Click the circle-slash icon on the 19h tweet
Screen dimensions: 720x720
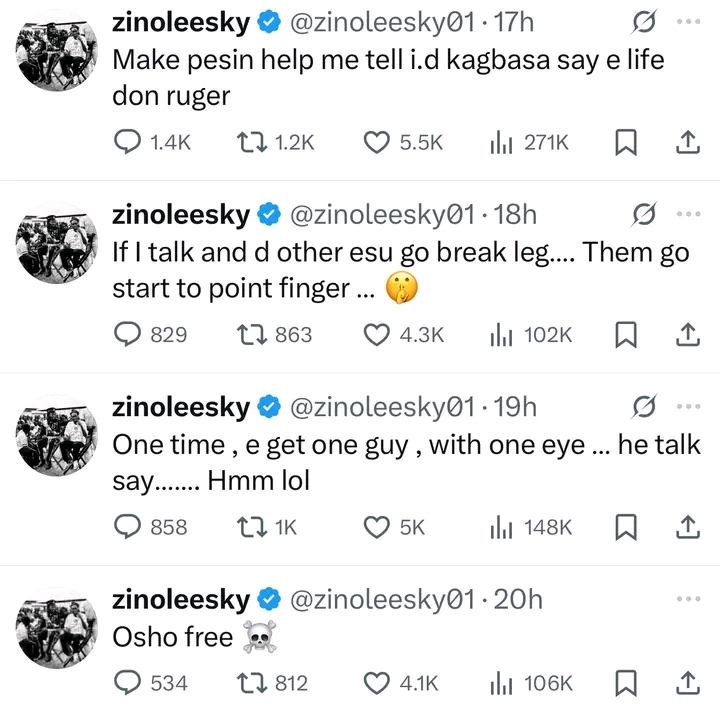(x=645, y=407)
